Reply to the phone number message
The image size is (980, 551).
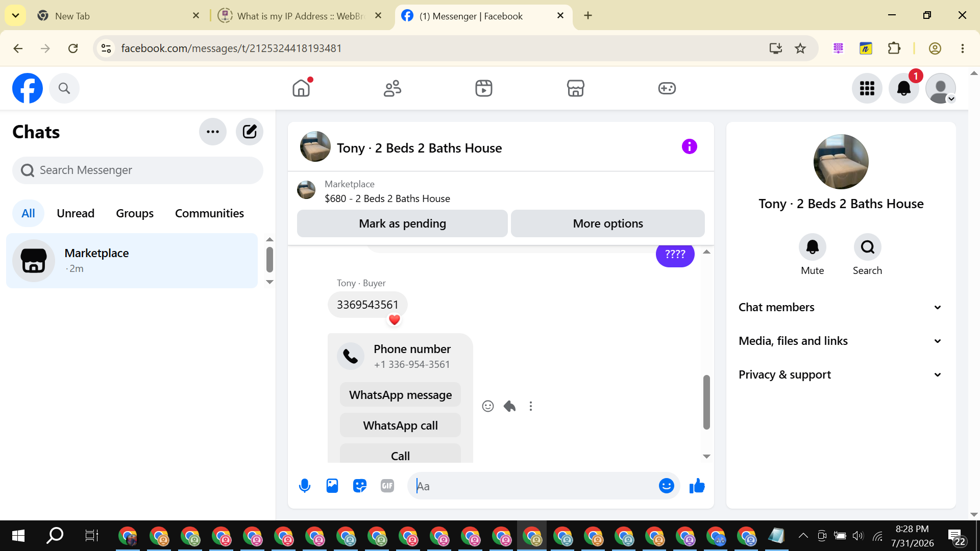point(509,406)
